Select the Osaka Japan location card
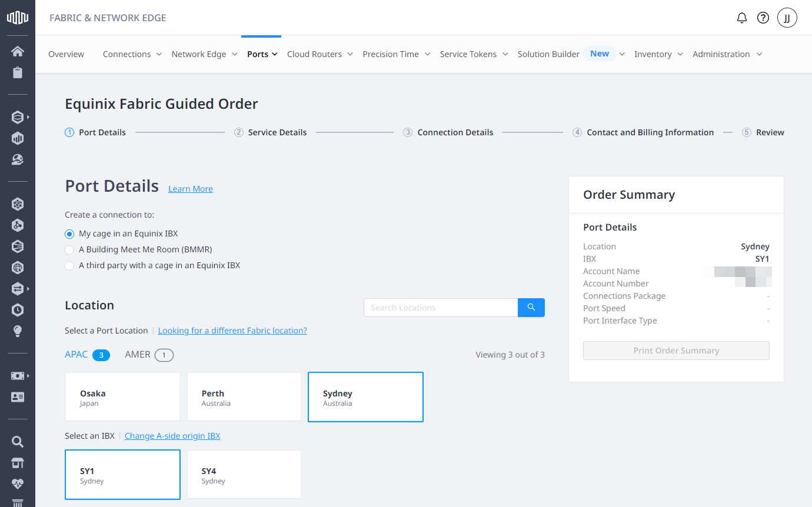The height and width of the screenshot is (507, 812). (x=122, y=397)
